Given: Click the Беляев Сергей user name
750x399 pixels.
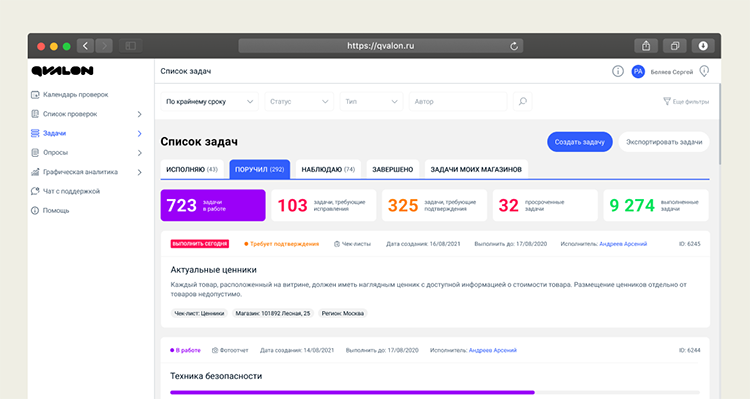Looking at the screenshot, I should pos(672,72).
